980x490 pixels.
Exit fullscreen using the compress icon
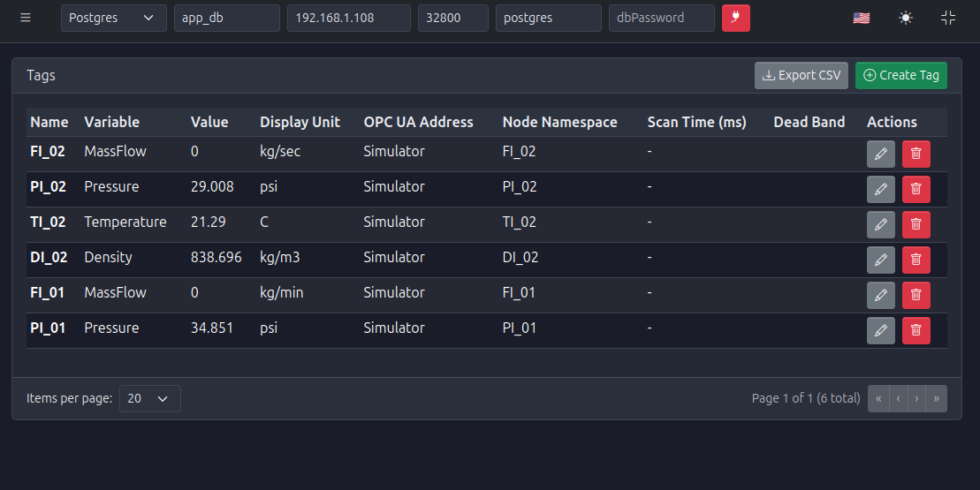(x=948, y=19)
